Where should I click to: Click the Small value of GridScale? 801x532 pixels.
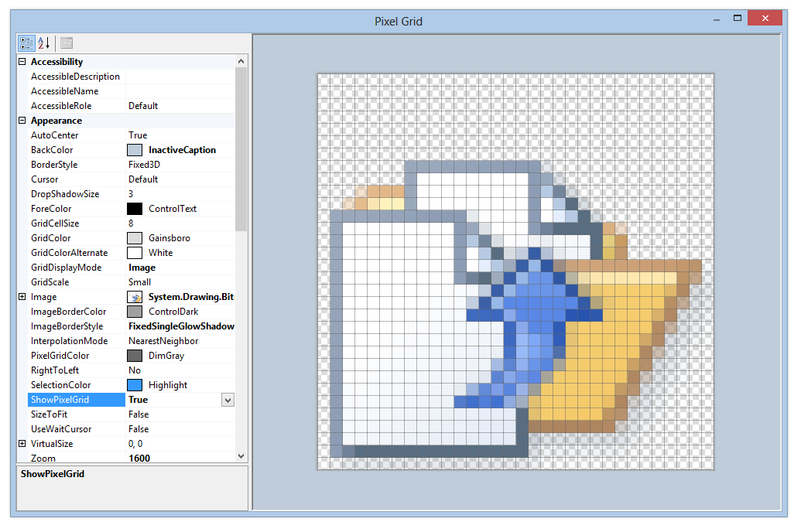click(x=139, y=282)
